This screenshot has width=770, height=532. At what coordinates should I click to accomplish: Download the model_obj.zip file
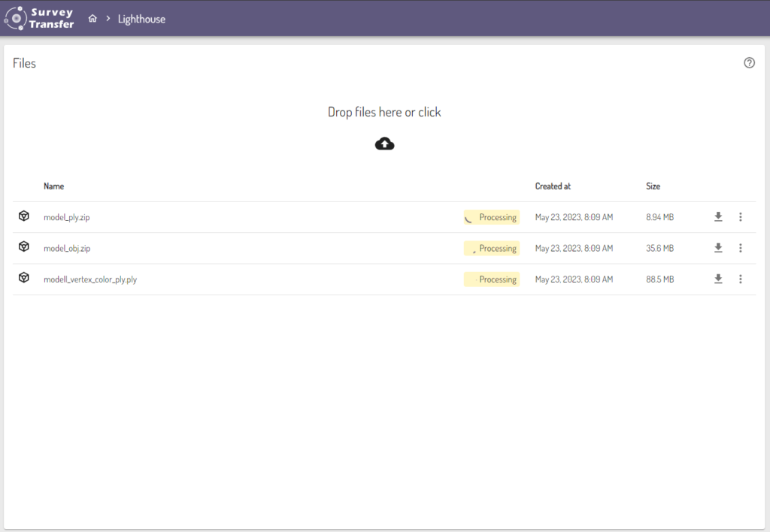[x=718, y=248]
